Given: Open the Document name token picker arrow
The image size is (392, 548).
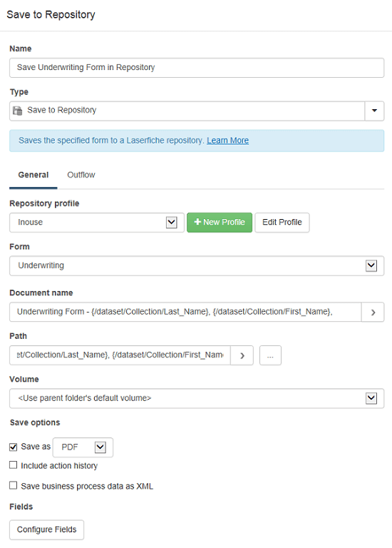Looking at the screenshot, I should [x=373, y=312].
